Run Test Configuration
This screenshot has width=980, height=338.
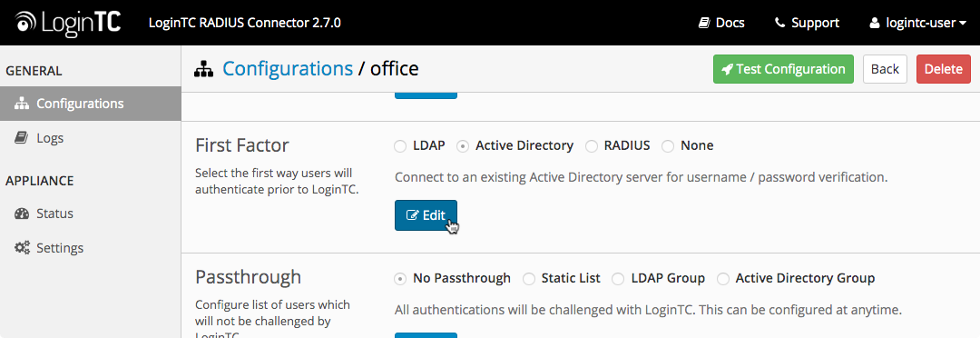click(783, 69)
